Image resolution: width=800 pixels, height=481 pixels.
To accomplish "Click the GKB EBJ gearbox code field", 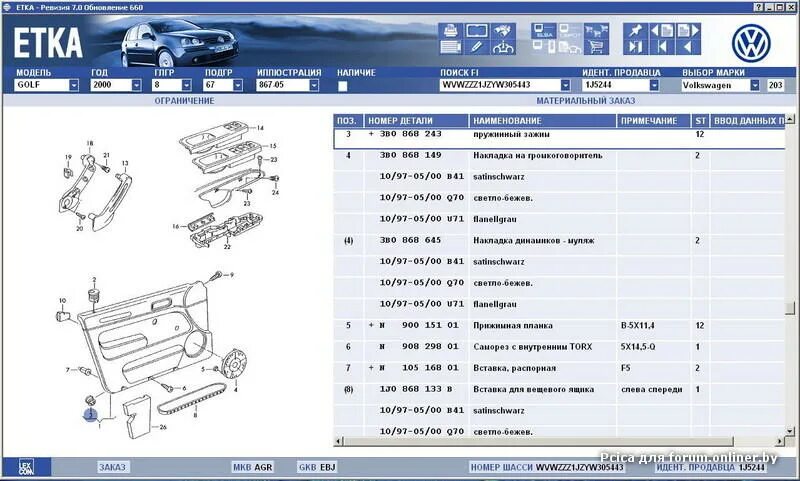I will click(x=317, y=467).
